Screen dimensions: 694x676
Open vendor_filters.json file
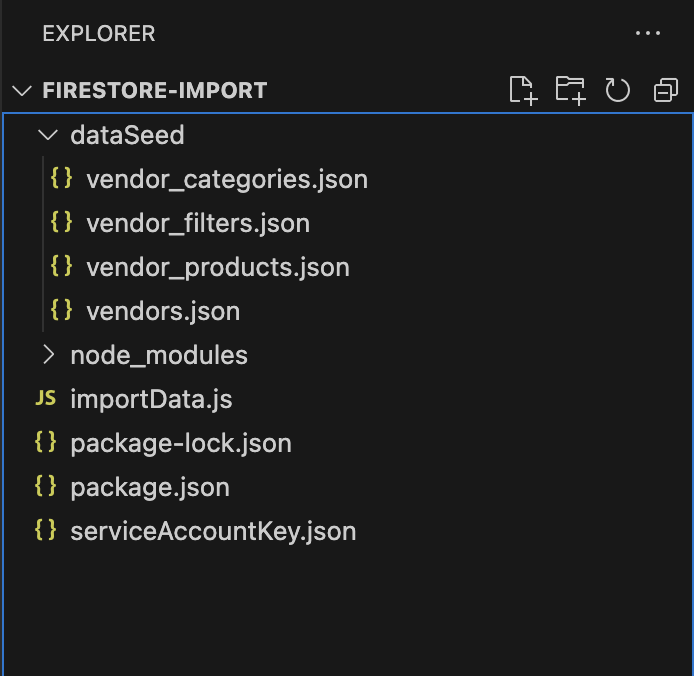coord(197,223)
